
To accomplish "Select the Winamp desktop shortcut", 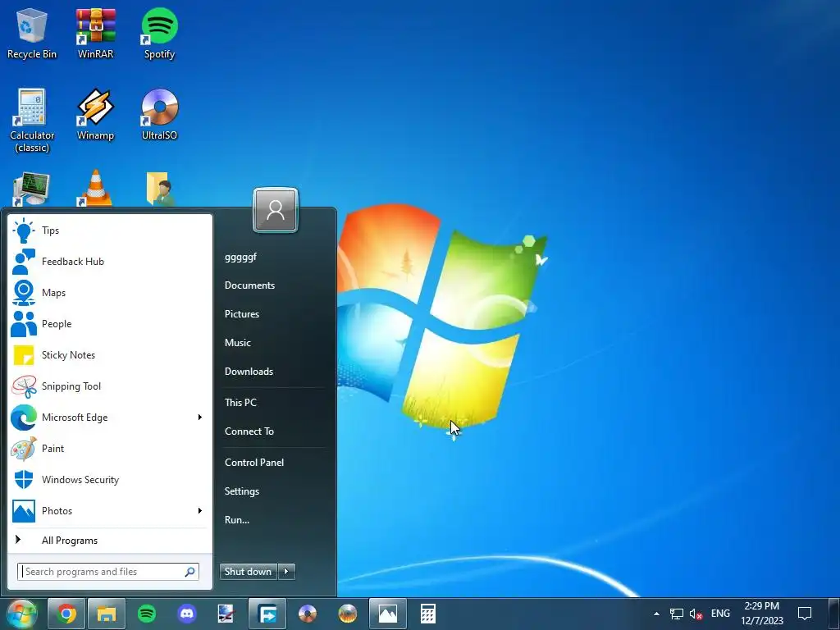I will click(95, 115).
